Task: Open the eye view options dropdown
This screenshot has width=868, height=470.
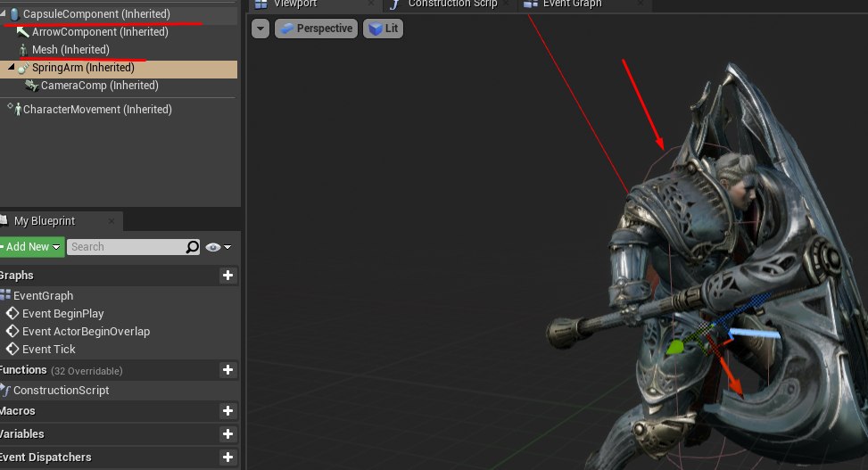Action: click(x=219, y=247)
